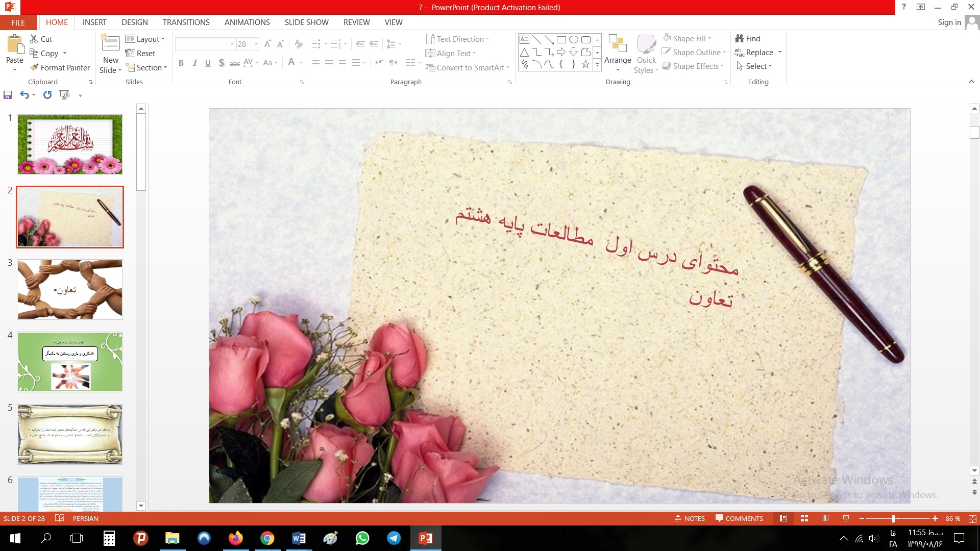The image size is (980, 551).
Task: Click the Arrange shapes icon
Action: click(618, 44)
